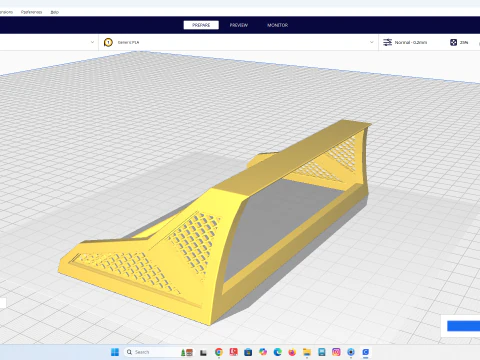This screenshot has height=360, width=480.
Task: Click the blue Slice button
Action: tap(464, 326)
